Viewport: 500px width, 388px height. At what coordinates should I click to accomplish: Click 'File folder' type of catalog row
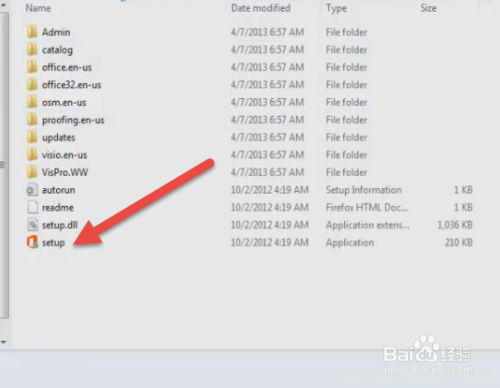pyautogui.click(x=346, y=50)
